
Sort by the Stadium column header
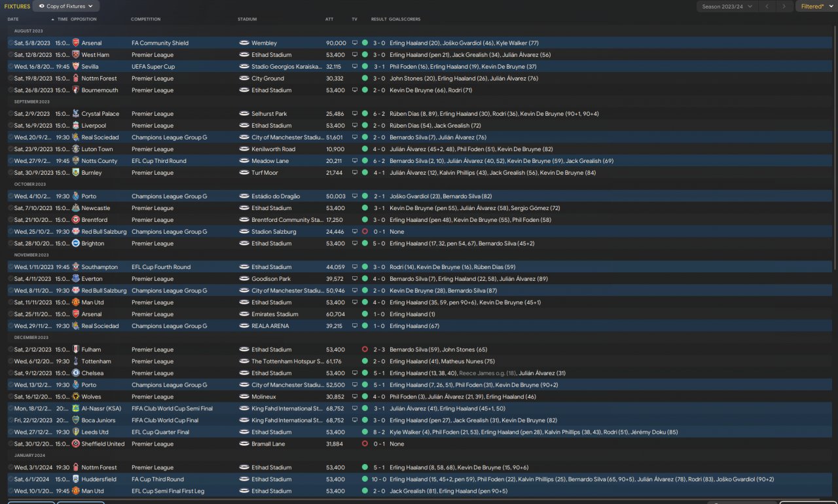247,20
